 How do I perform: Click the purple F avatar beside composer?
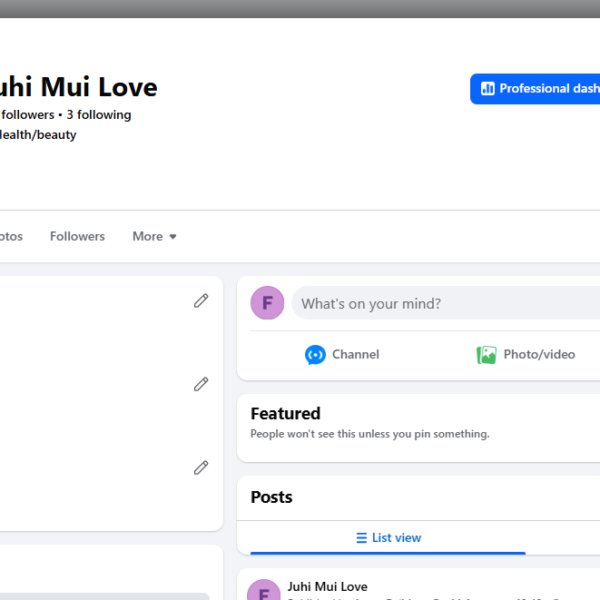267,303
